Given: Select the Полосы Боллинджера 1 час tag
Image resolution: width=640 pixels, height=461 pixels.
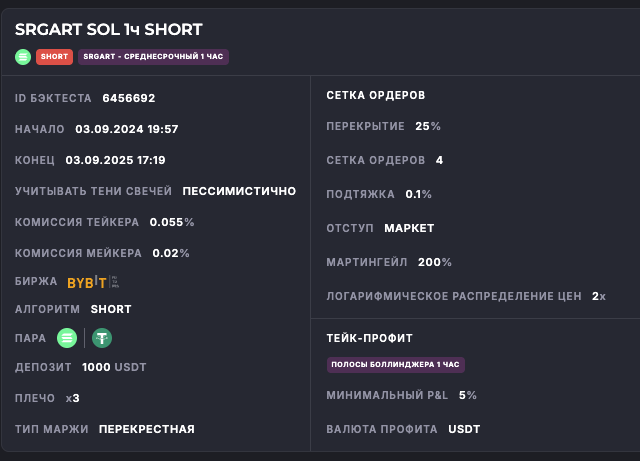Looking at the screenshot, I should (x=396, y=365).
